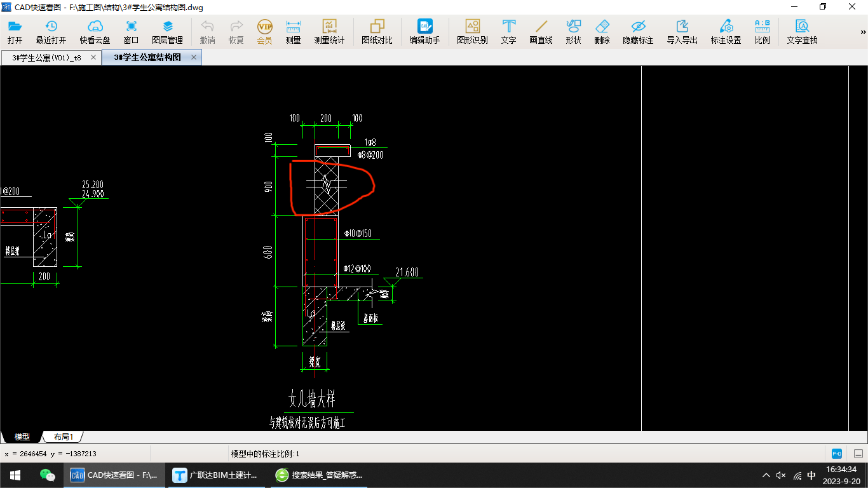Switch to tab 3#学生公寓(V01)_t8
Screen dimensions: 868x488
coord(46,57)
